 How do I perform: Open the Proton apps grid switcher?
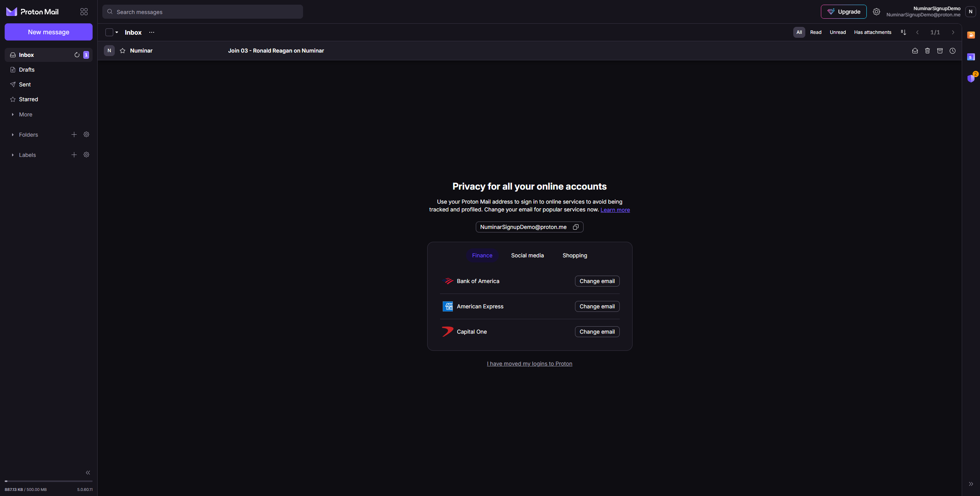pos(84,12)
